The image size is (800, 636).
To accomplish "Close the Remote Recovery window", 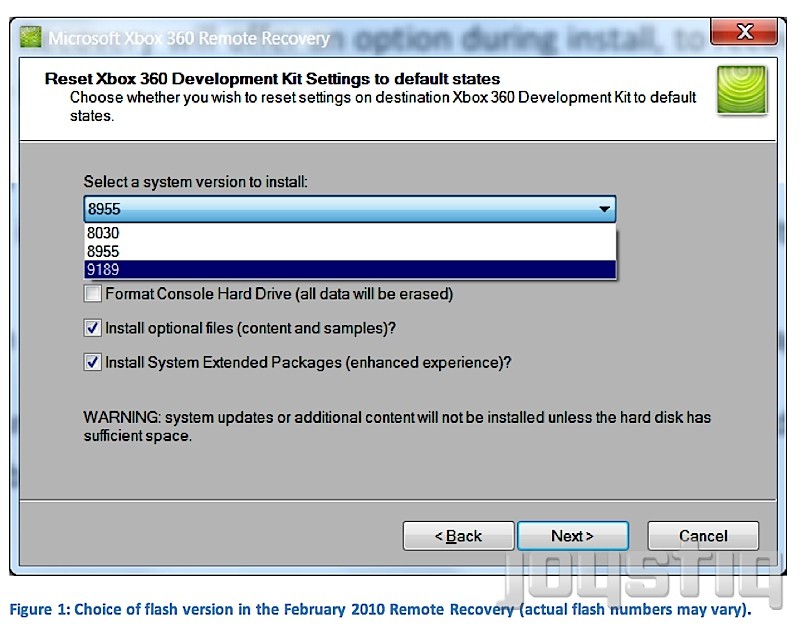I will (x=744, y=32).
